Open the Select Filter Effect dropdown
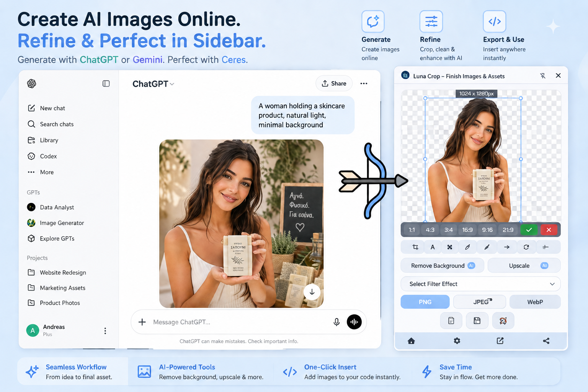The image size is (588, 392). (480, 284)
